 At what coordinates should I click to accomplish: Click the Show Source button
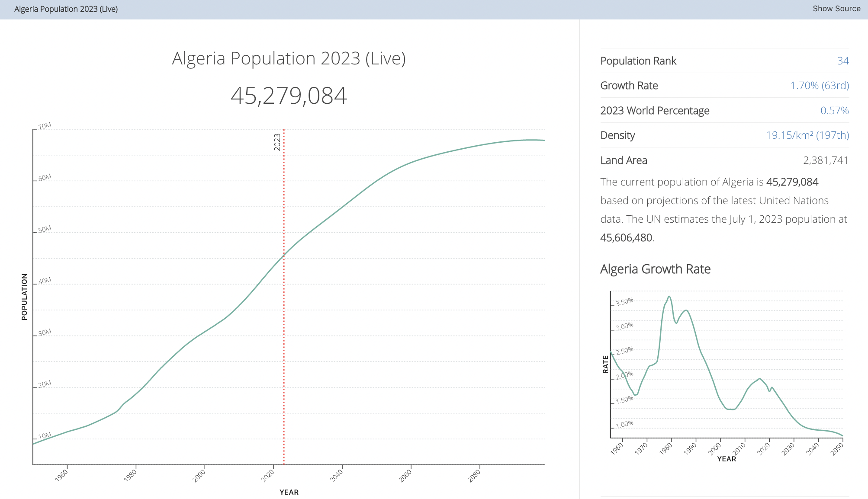pyautogui.click(x=836, y=9)
